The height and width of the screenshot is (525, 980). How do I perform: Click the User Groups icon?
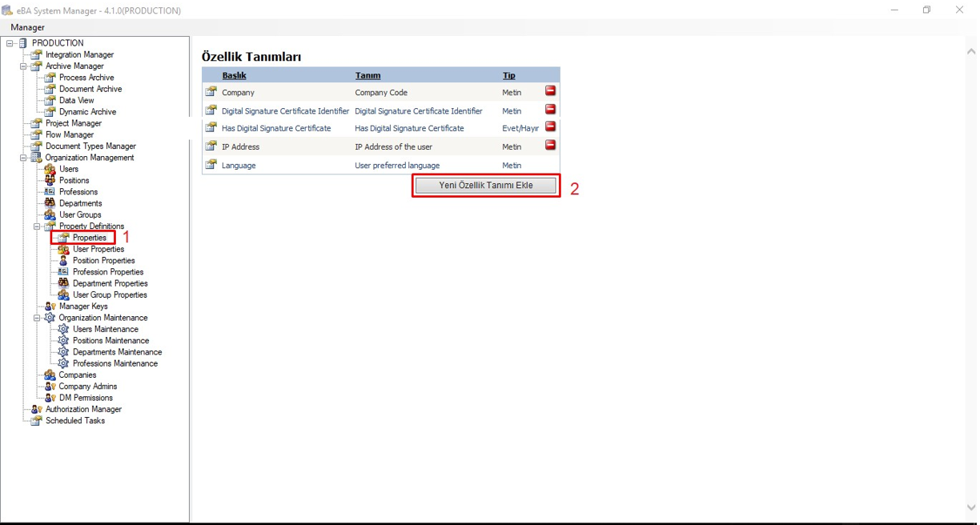click(x=50, y=214)
